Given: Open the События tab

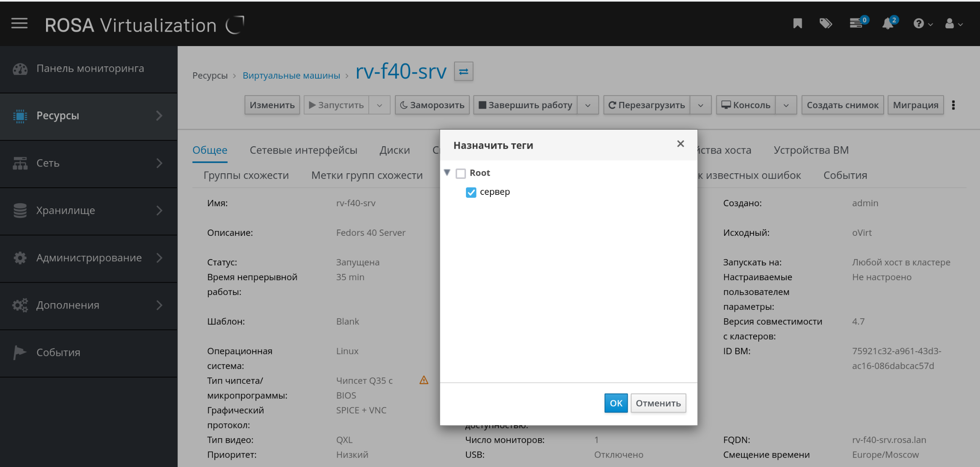Looking at the screenshot, I should [845, 175].
